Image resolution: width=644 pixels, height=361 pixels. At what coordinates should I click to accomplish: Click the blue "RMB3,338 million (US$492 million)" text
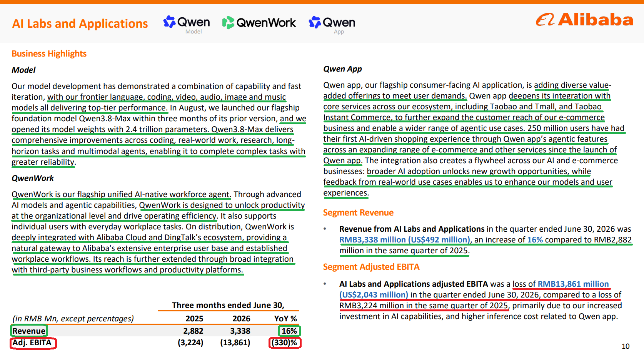point(405,240)
